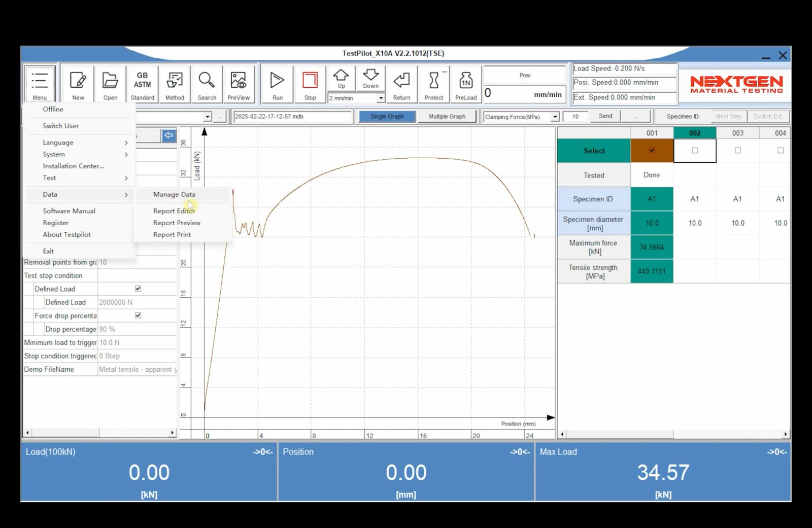Zero the Max Load channel
The height and width of the screenshot is (528, 812).
pyautogui.click(x=777, y=452)
